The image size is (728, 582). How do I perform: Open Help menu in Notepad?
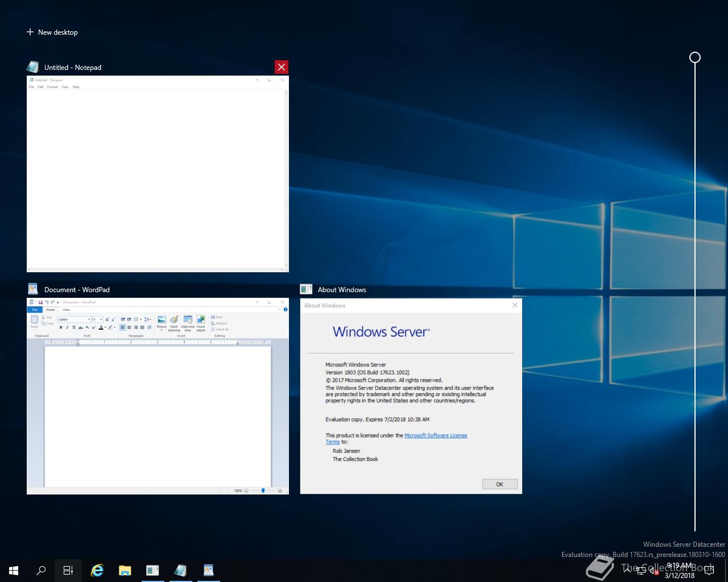click(76, 87)
